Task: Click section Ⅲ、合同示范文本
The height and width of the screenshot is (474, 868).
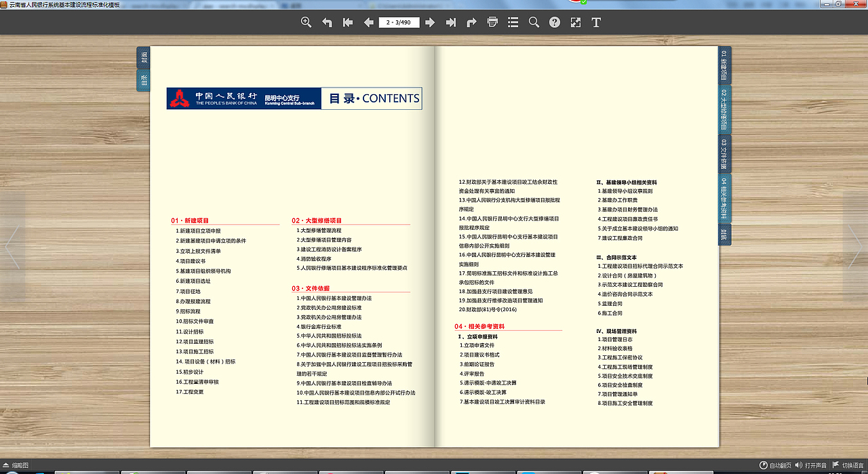Action: [616, 258]
